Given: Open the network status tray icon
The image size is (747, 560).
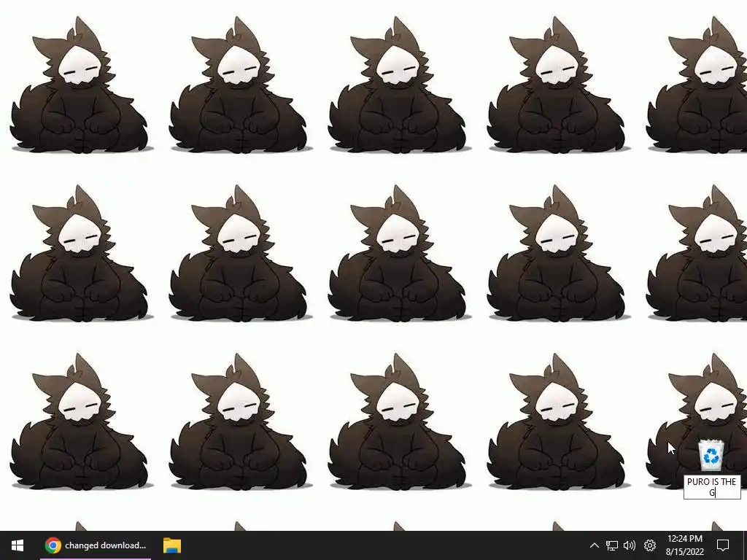Looking at the screenshot, I should [612, 545].
